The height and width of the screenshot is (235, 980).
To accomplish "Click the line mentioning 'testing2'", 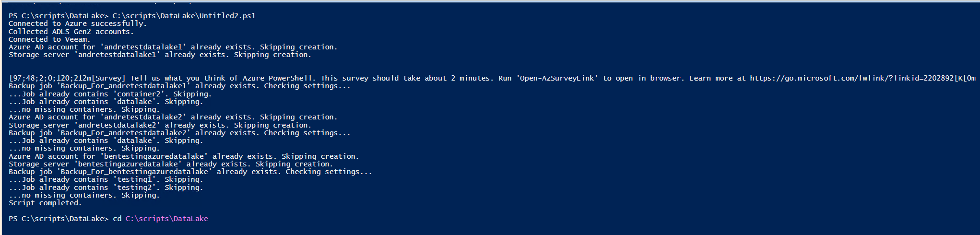I will point(106,188).
